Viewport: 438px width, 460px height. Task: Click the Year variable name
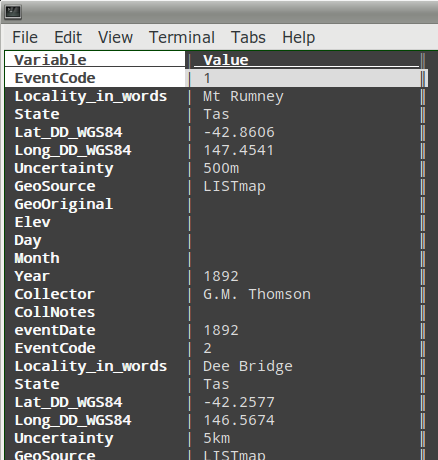point(32,276)
